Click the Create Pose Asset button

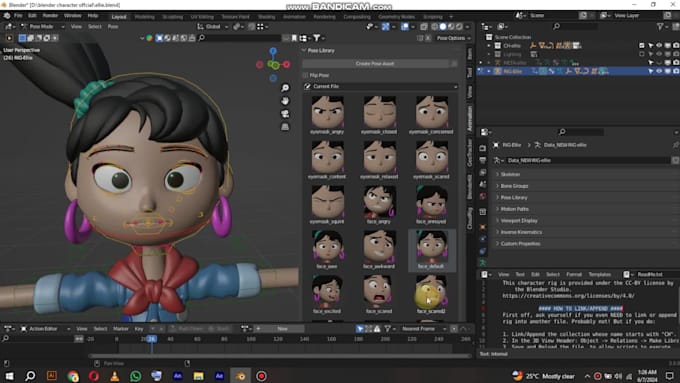point(375,64)
